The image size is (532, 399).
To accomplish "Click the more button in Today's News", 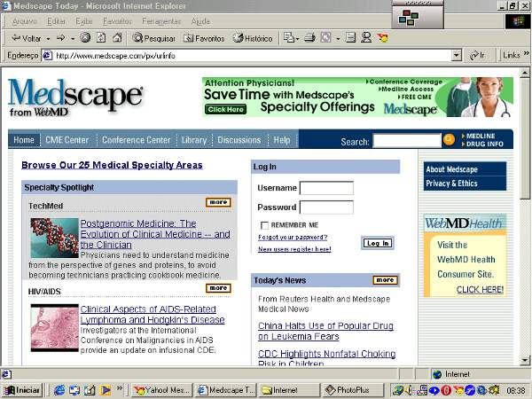I will pyautogui.click(x=385, y=280).
